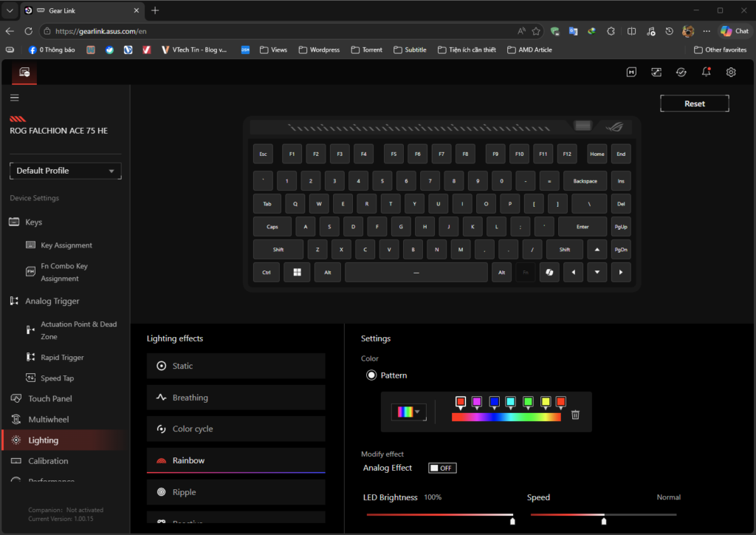This screenshot has width=756, height=535.
Task: Select the Breathing lighting effect
Action: [236, 398]
